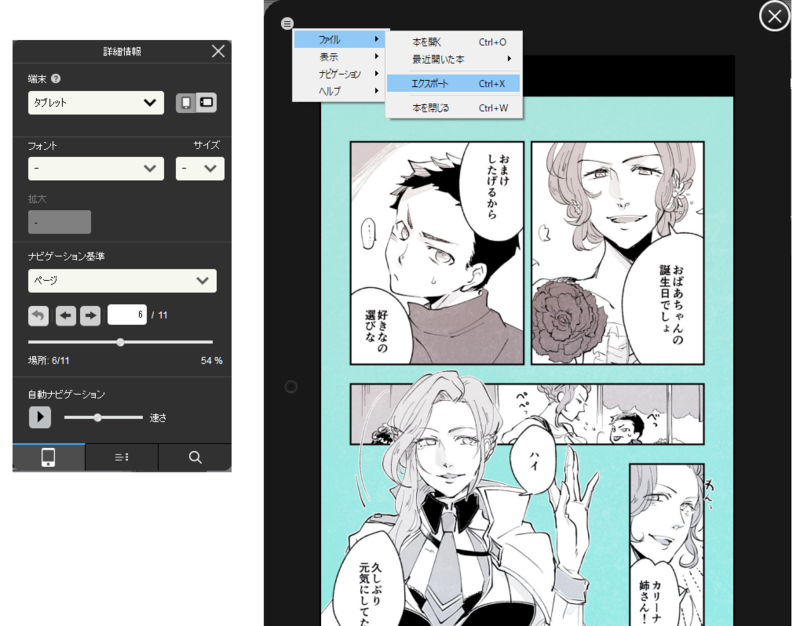
Task: Open the サイズ dropdown
Action: point(200,168)
